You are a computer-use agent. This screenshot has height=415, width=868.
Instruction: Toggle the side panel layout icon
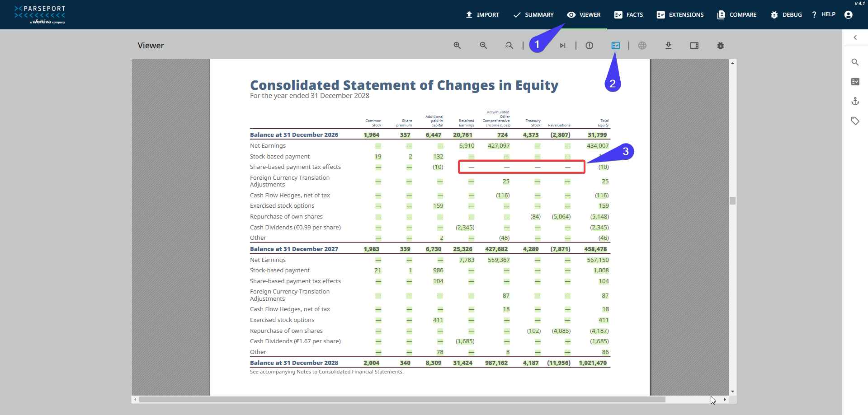694,46
